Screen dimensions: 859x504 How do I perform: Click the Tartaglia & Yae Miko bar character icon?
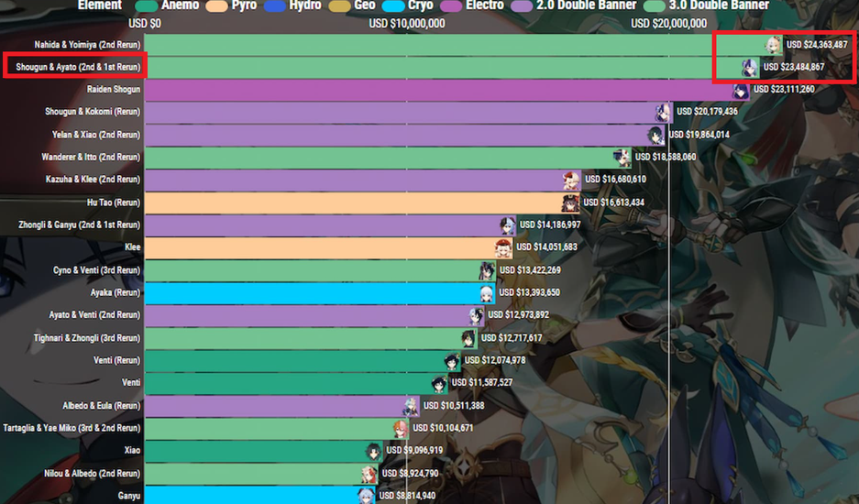pos(401,429)
